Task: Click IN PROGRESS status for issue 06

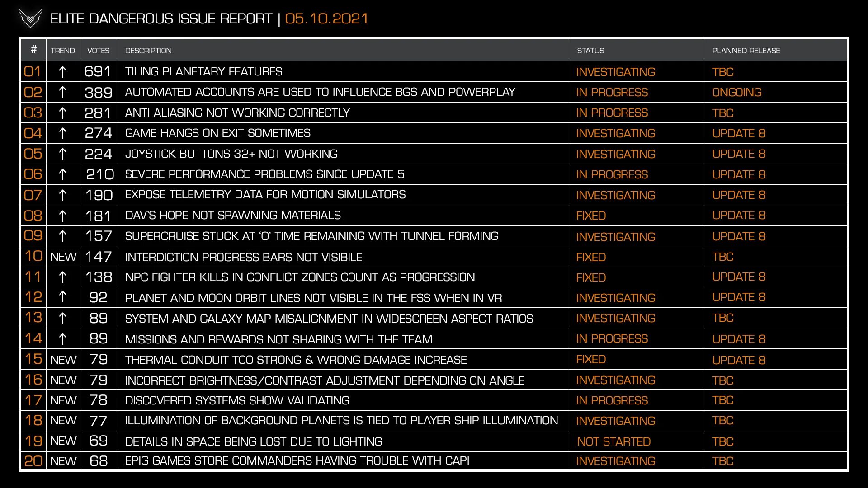Action: [612, 175]
